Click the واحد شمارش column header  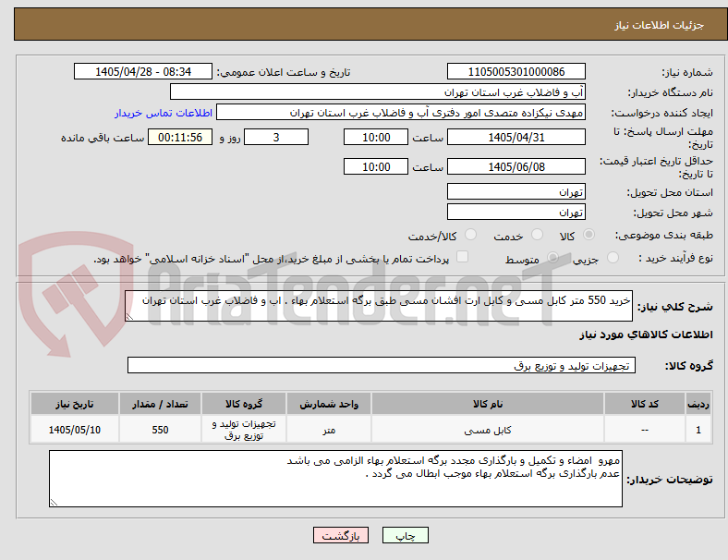point(329,404)
